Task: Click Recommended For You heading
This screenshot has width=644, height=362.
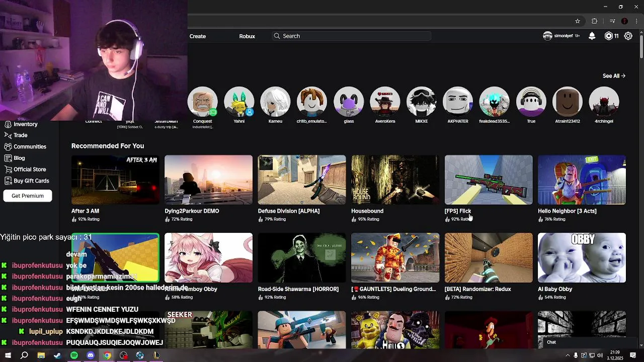Action: pos(108,146)
